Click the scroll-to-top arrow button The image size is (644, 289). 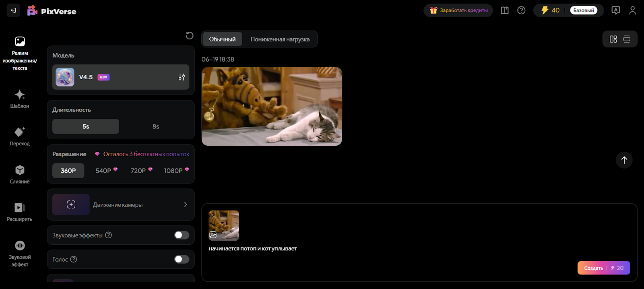coord(624,160)
